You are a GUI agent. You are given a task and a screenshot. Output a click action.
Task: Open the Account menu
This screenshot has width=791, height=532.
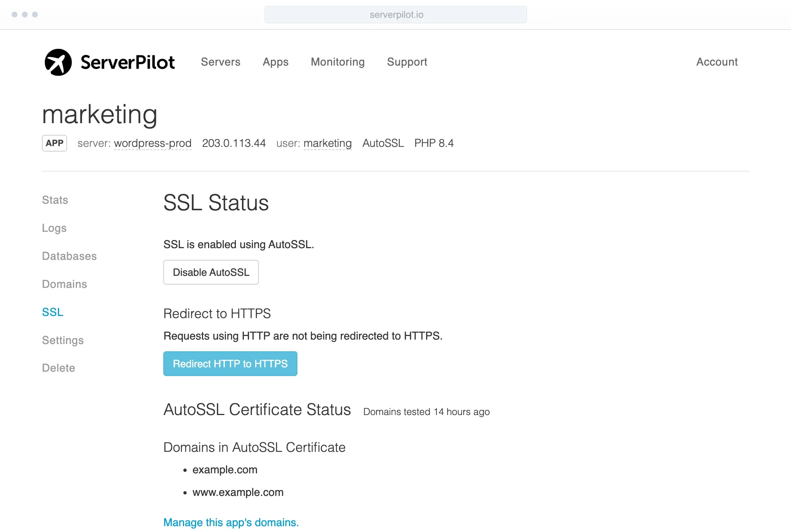(x=717, y=62)
